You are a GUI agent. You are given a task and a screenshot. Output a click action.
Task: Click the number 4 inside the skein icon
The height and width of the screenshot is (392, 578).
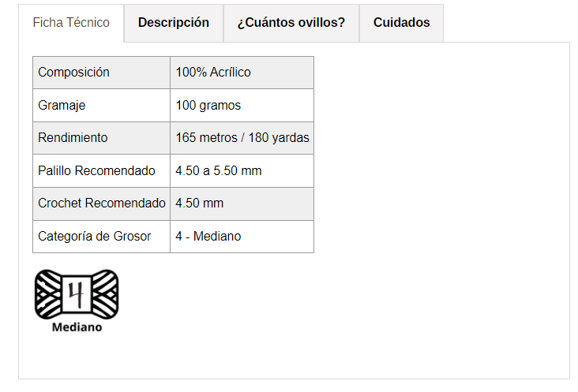point(77,294)
